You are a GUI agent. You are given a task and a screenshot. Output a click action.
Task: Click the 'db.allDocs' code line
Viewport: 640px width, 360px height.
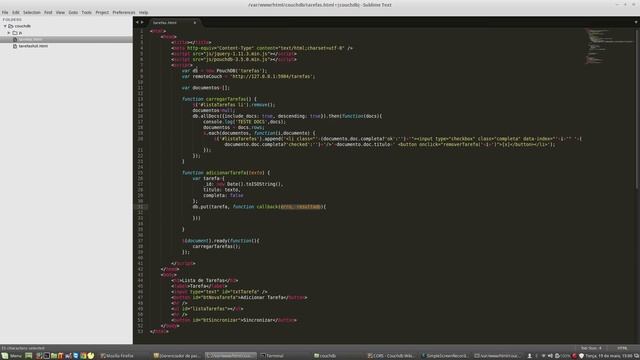pos(287,116)
